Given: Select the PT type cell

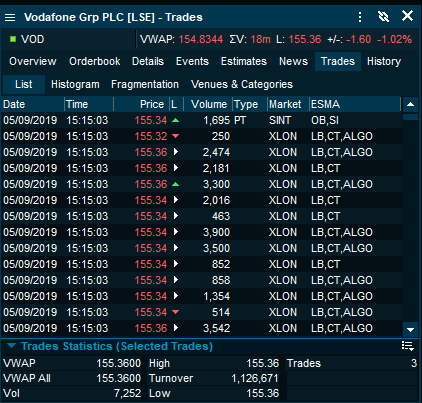Looking at the screenshot, I should coord(240,120).
